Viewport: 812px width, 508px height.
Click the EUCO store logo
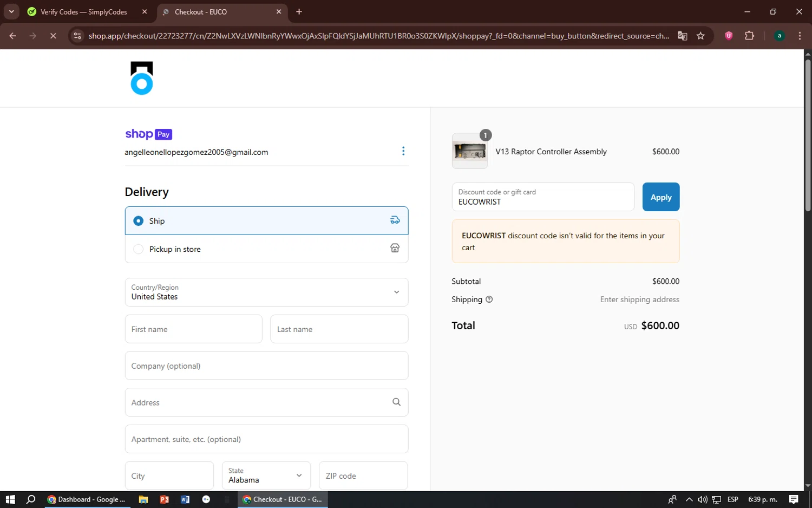142,78
